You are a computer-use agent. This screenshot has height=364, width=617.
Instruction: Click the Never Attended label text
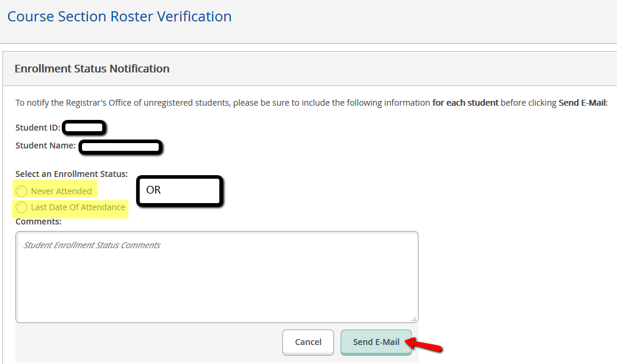61,191
